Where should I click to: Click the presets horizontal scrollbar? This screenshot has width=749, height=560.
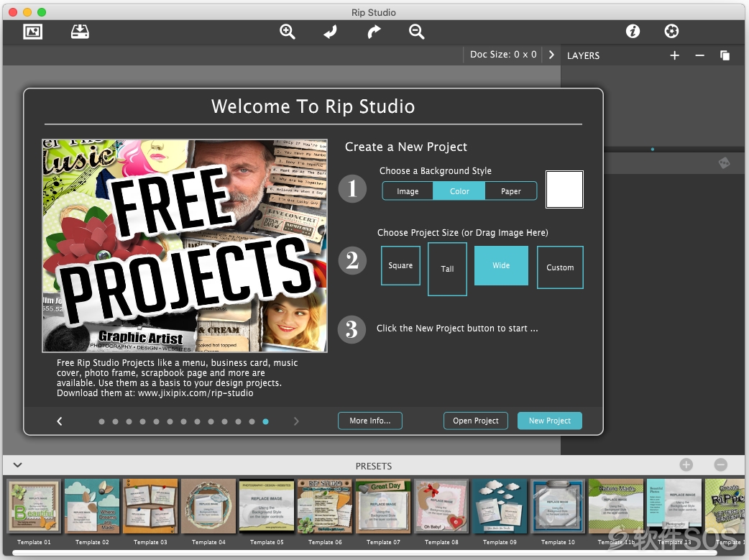[x=364, y=553]
